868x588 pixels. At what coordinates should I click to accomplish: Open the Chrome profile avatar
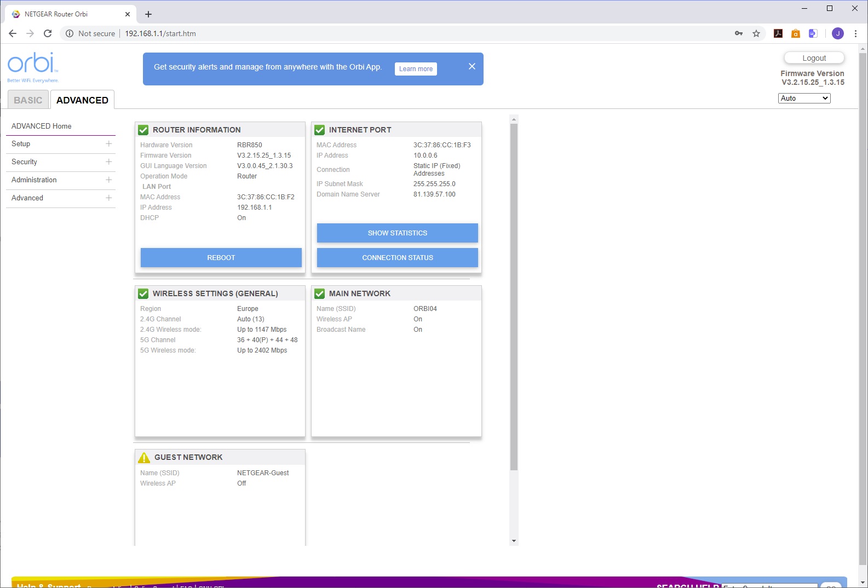click(838, 33)
